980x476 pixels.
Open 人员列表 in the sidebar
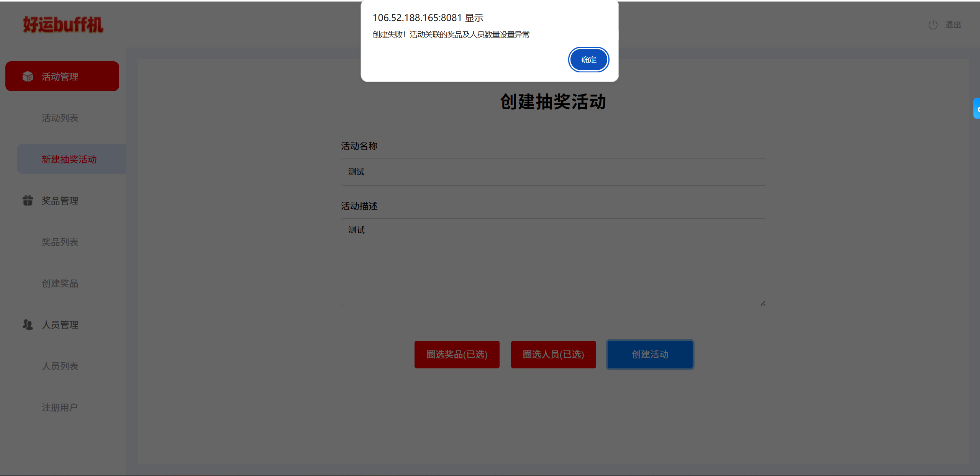(60, 366)
